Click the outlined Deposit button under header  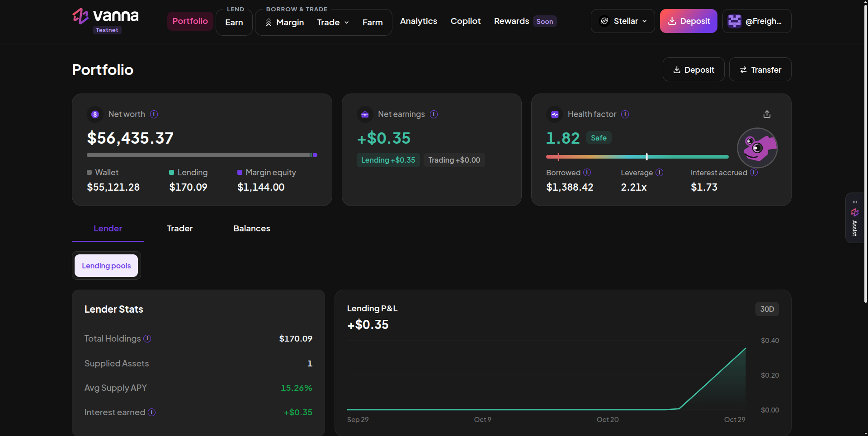click(x=693, y=70)
